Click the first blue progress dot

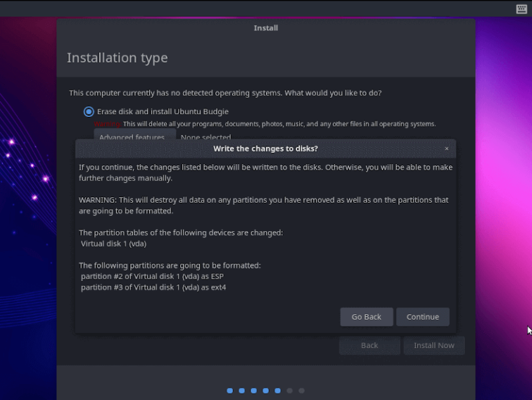tap(230, 391)
